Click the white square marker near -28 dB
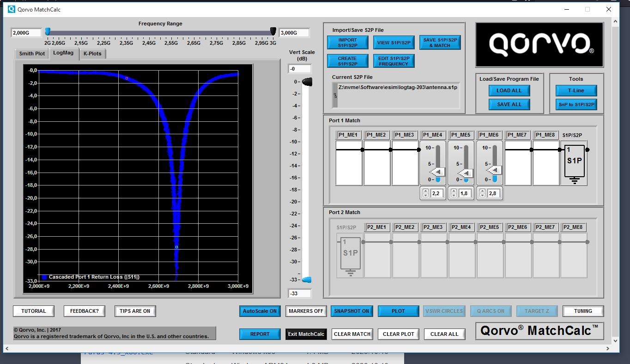 [176, 247]
